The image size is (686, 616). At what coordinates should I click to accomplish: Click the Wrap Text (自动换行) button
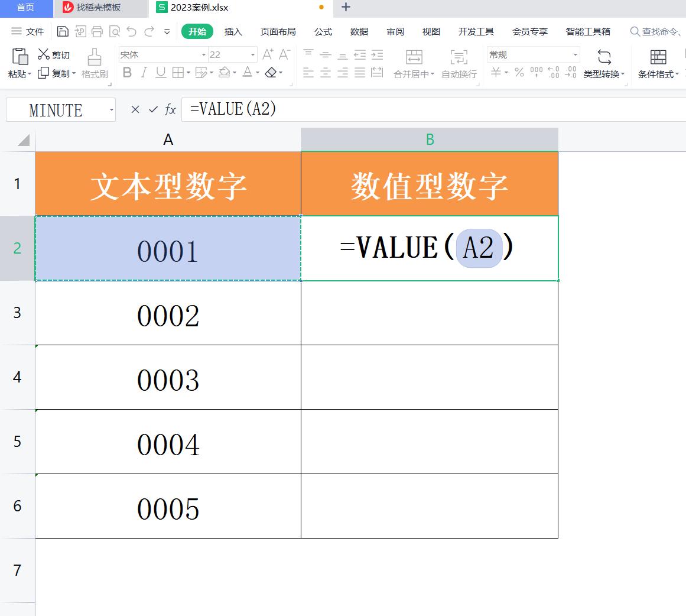point(459,63)
